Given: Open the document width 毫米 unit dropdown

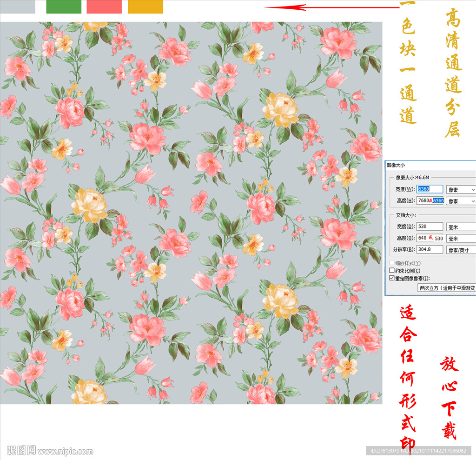Looking at the screenshot, I should (x=461, y=227).
